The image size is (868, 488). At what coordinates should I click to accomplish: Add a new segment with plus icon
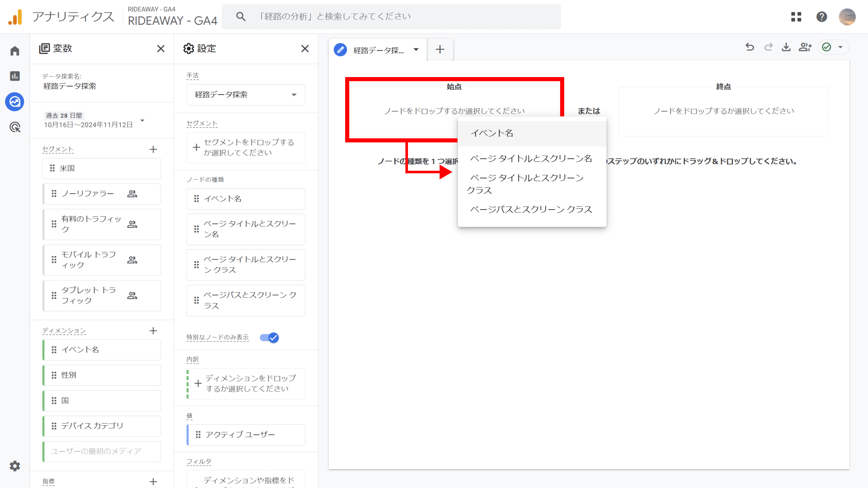pos(153,149)
